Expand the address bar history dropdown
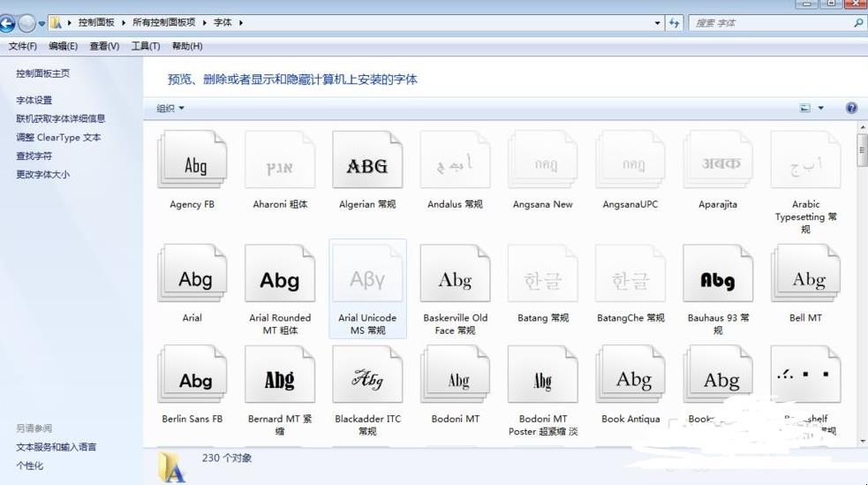Screen dimensions: 868x485 (658, 23)
